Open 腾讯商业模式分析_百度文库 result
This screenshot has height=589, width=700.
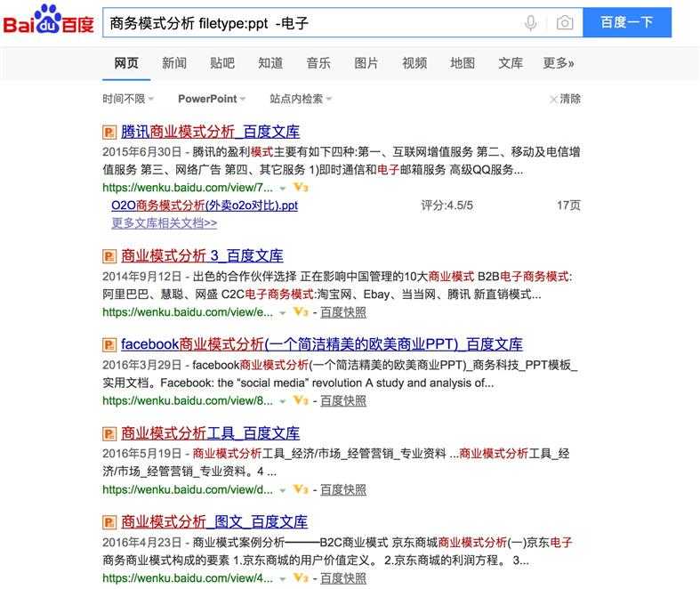pyautogui.click(x=210, y=133)
